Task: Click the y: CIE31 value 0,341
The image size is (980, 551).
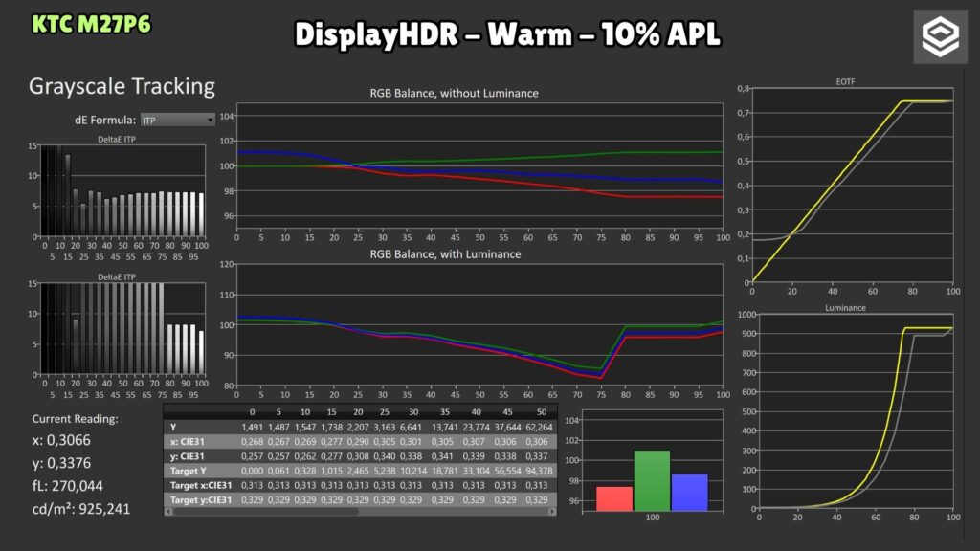Action: click(x=442, y=456)
